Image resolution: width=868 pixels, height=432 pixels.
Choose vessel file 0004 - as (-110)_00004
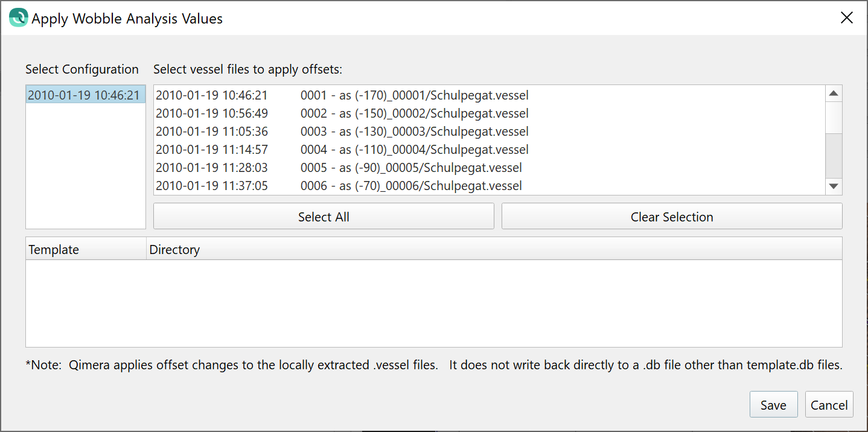pyautogui.click(x=342, y=150)
